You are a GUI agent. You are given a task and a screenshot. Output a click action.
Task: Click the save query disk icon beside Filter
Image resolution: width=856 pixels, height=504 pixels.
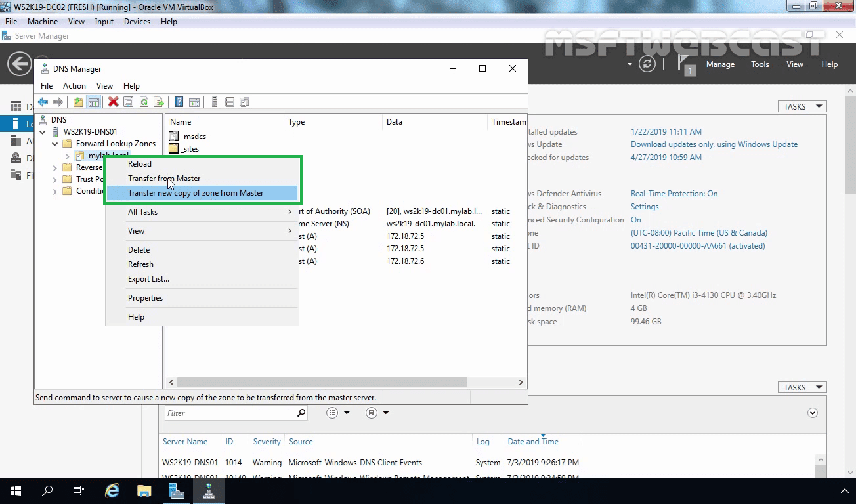[372, 413]
